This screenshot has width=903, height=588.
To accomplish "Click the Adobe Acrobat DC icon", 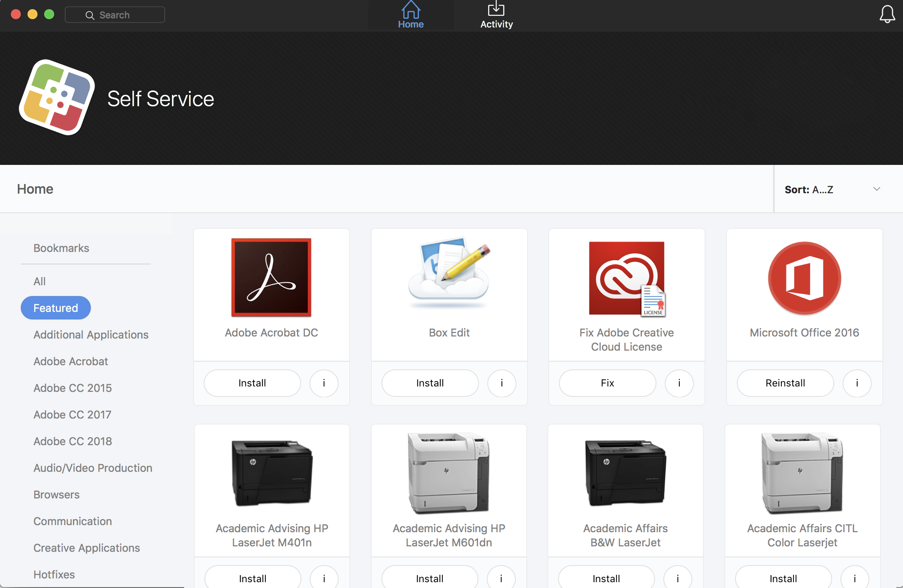I will [271, 278].
